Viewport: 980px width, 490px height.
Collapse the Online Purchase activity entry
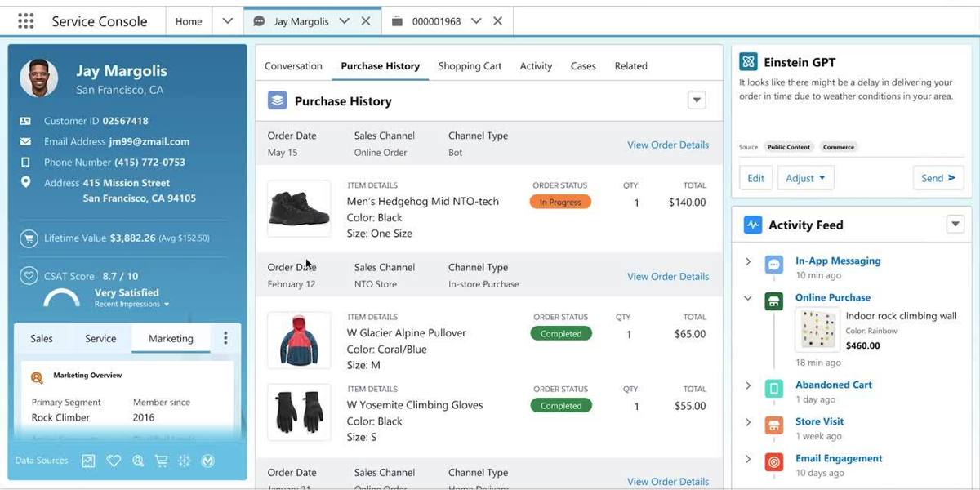click(x=748, y=298)
